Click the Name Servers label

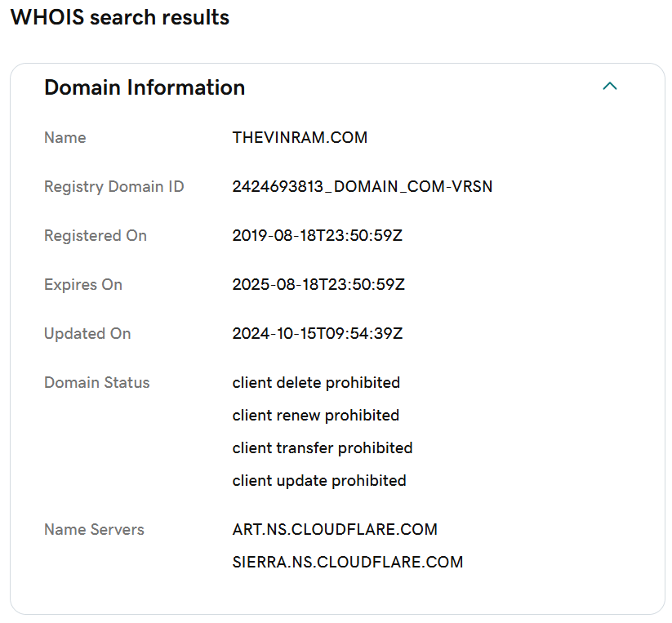(x=94, y=529)
